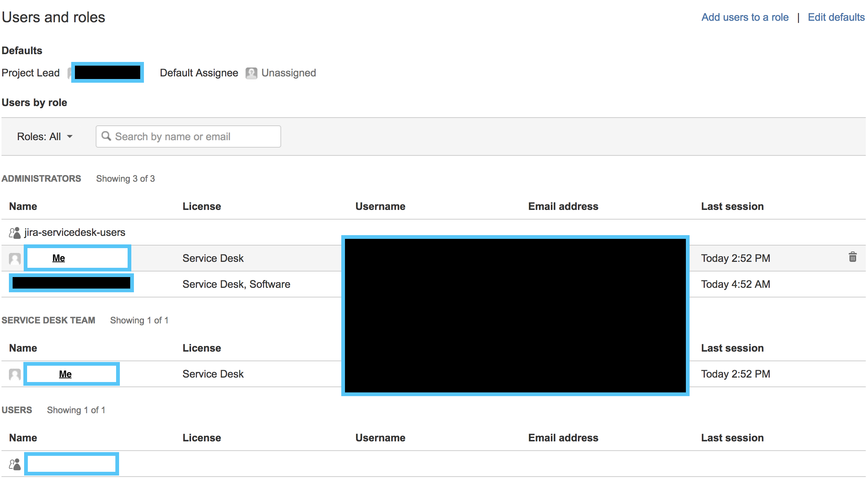Click the 'Showing 1 of 1' text under Users
Screen dimensions: 868x497
76,410
